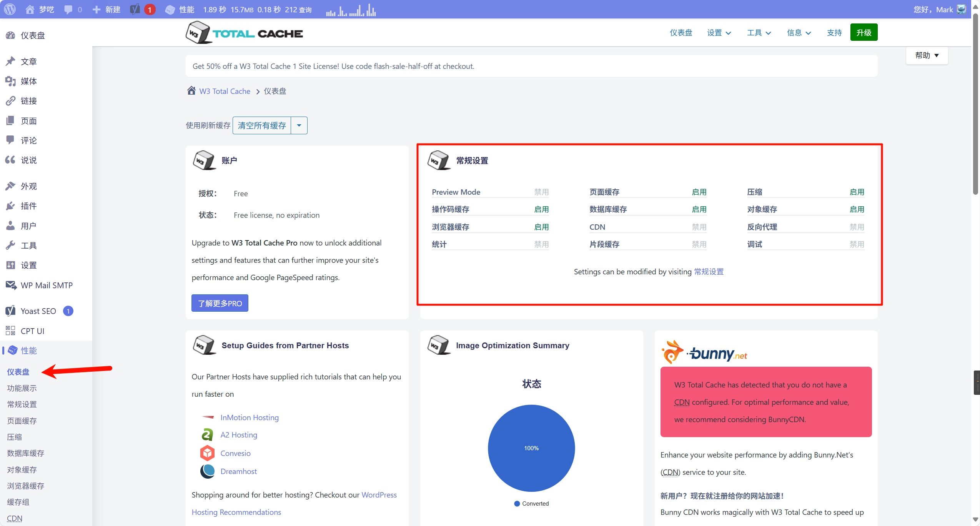Open Convesio link

pos(235,453)
